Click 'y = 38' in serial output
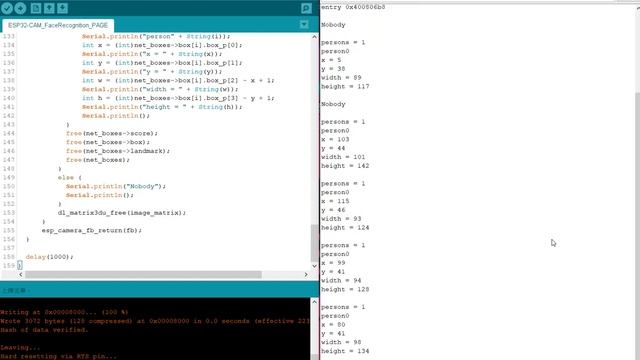Image resolution: width=640 pixels, height=360 pixels. [333, 69]
